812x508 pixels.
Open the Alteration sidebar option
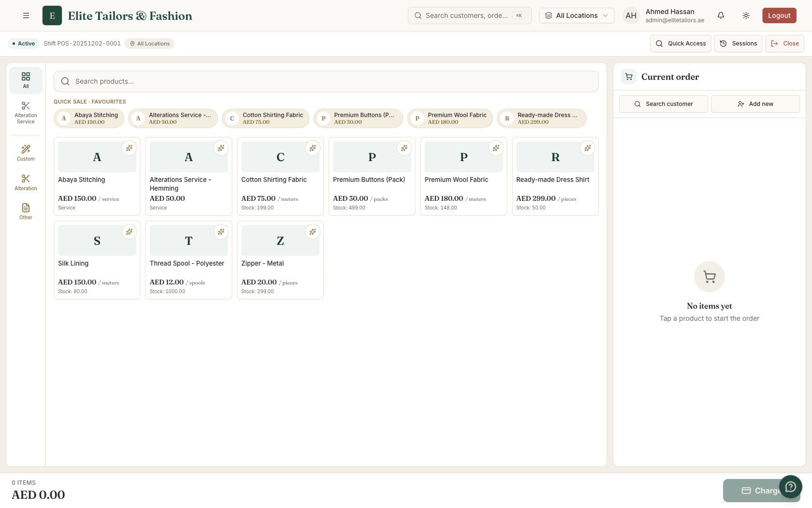tap(26, 182)
